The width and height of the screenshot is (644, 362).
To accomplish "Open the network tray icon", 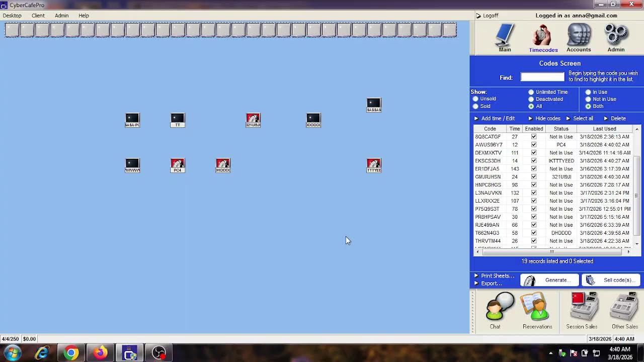I will (x=596, y=353).
